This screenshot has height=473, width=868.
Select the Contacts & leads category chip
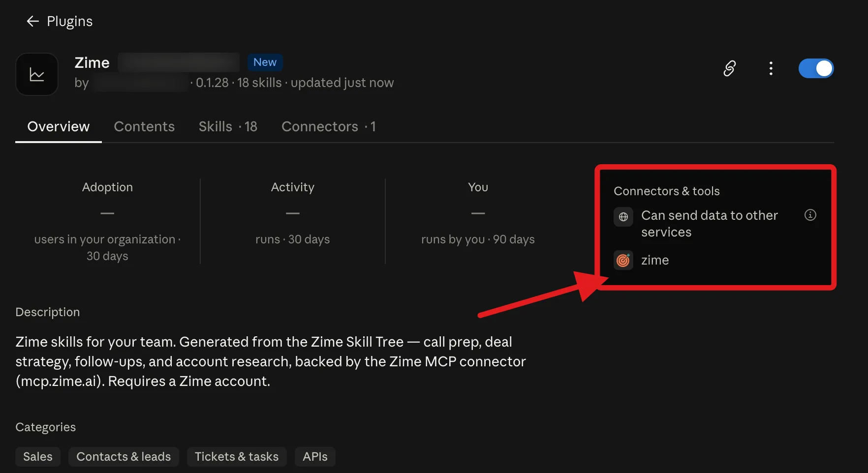click(x=124, y=457)
